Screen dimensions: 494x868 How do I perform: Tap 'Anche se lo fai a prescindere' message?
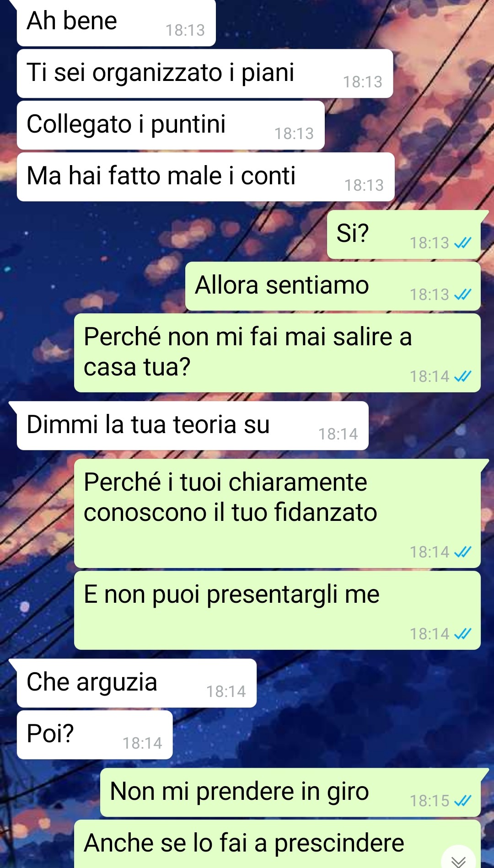click(x=277, y=844)
